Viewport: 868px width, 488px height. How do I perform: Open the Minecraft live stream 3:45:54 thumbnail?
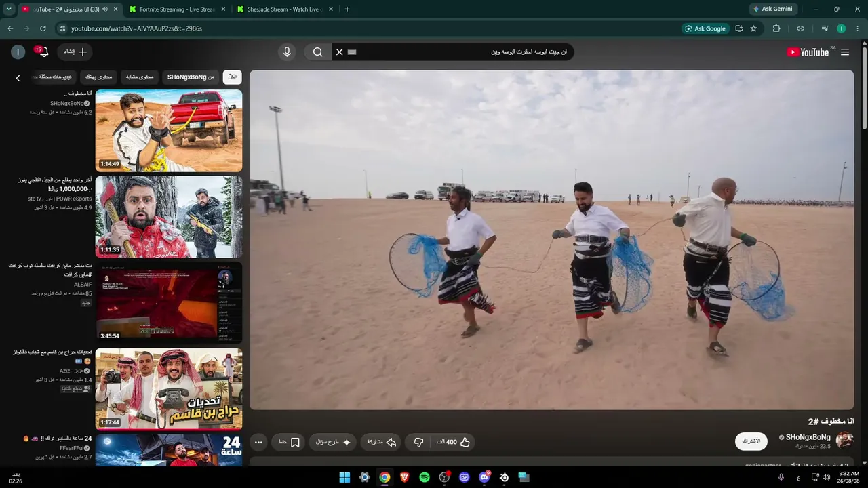tap(169, 303)
